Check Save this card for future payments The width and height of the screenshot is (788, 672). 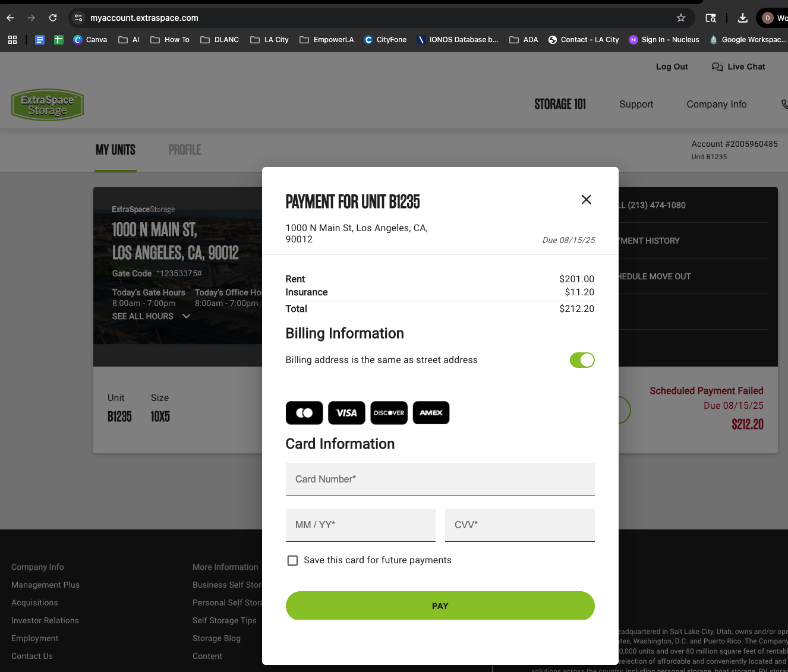292,560
